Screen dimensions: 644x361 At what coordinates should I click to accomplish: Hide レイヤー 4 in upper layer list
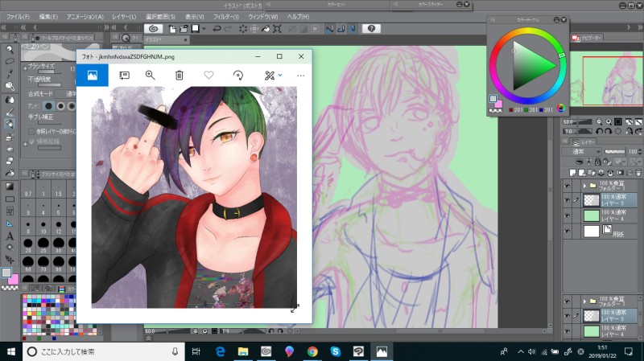click(x=568, y=215)
